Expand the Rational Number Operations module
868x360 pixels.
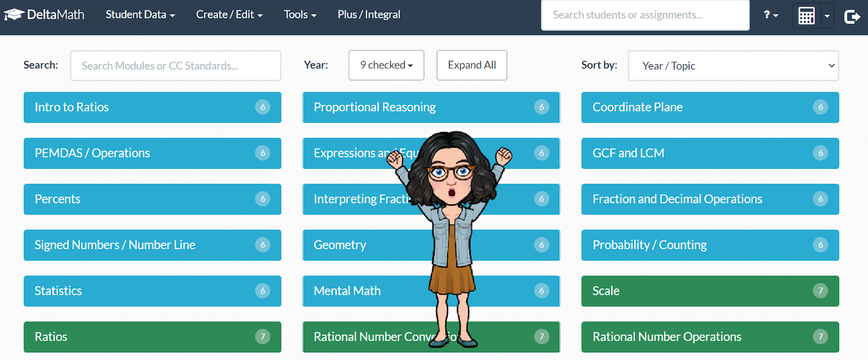(x=710, y=337)
